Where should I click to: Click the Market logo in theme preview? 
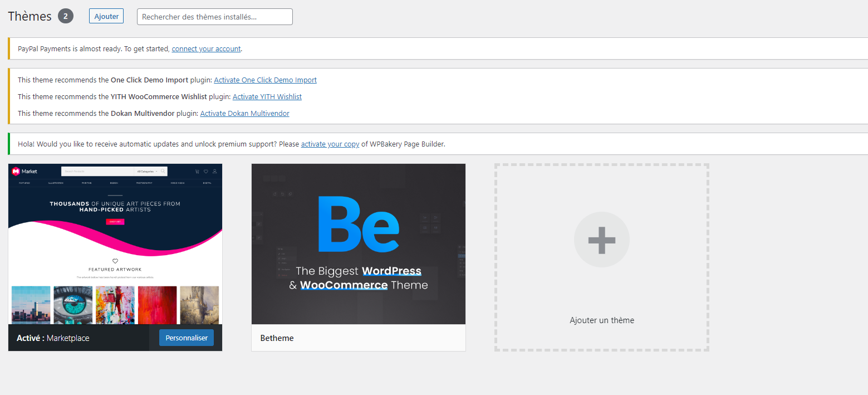click(24, 172)
